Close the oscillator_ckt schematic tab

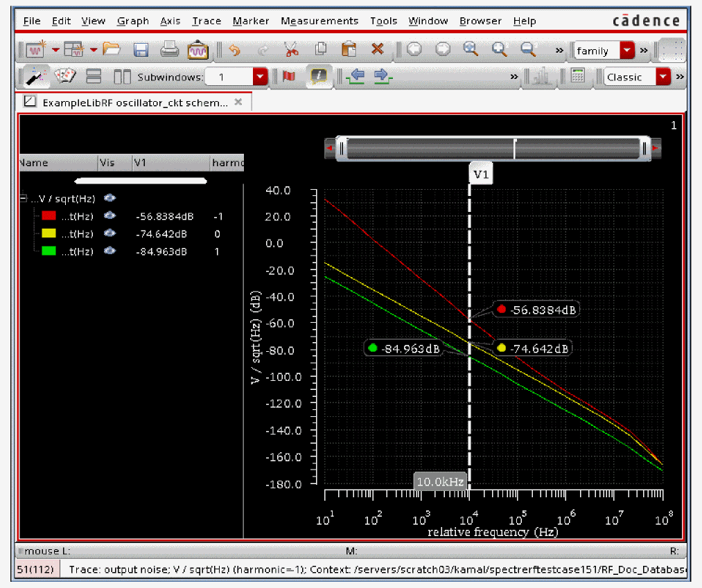coord(238,102)
